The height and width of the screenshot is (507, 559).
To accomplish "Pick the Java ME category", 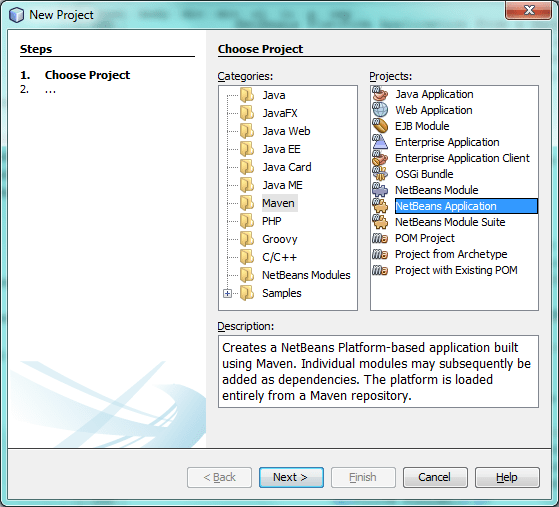I will pos(282,185).
